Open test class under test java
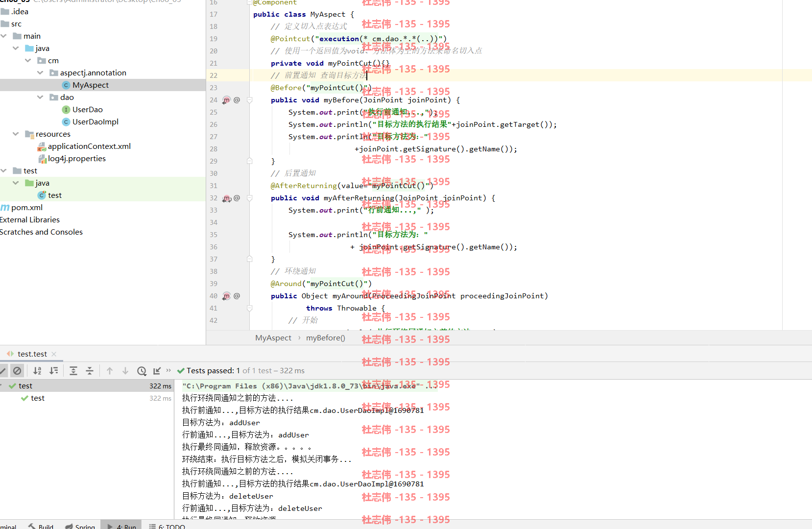 [x=55, y=195]
